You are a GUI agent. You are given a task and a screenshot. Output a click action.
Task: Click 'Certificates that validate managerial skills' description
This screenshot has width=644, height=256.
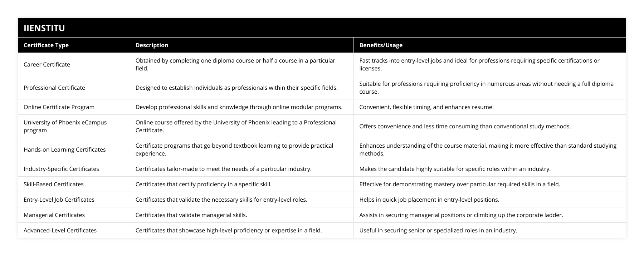[191, 215]
